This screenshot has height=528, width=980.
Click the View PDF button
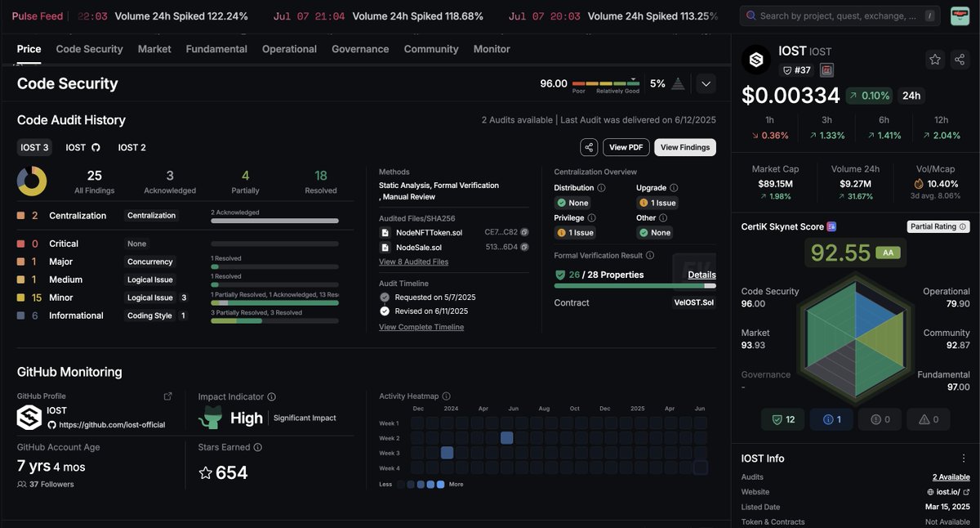[x=626, y=147]
